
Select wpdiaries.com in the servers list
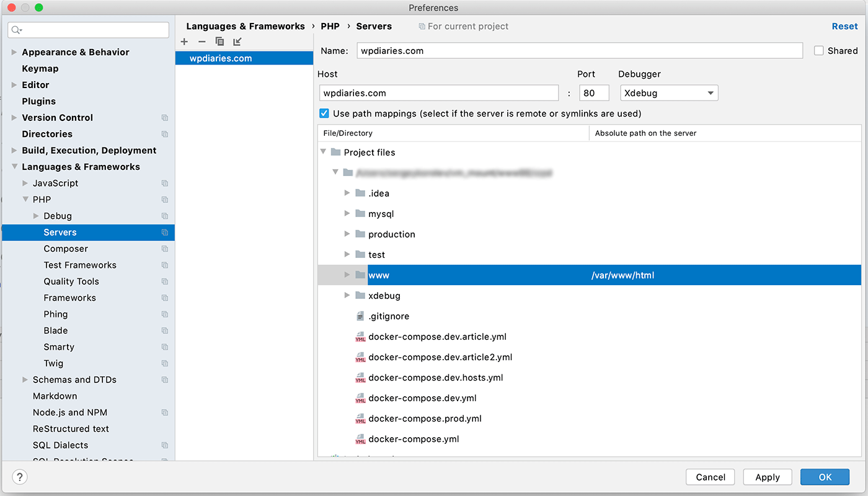point(244,58)
